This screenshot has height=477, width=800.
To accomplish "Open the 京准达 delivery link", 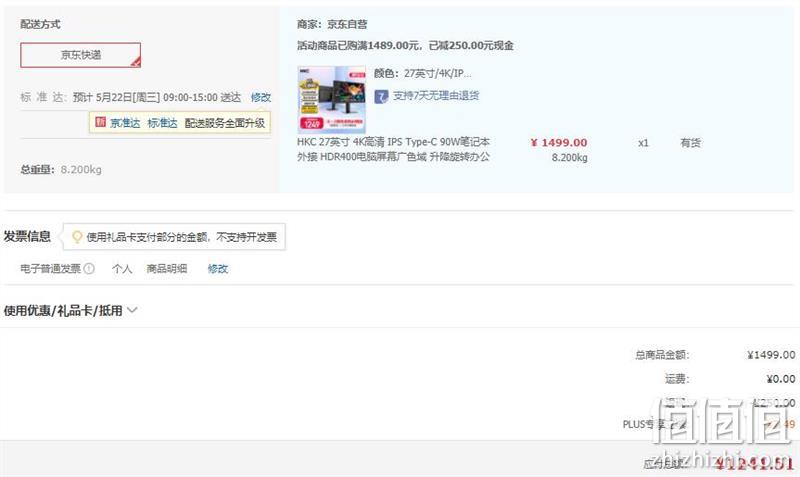I will (x=125, y=123).
